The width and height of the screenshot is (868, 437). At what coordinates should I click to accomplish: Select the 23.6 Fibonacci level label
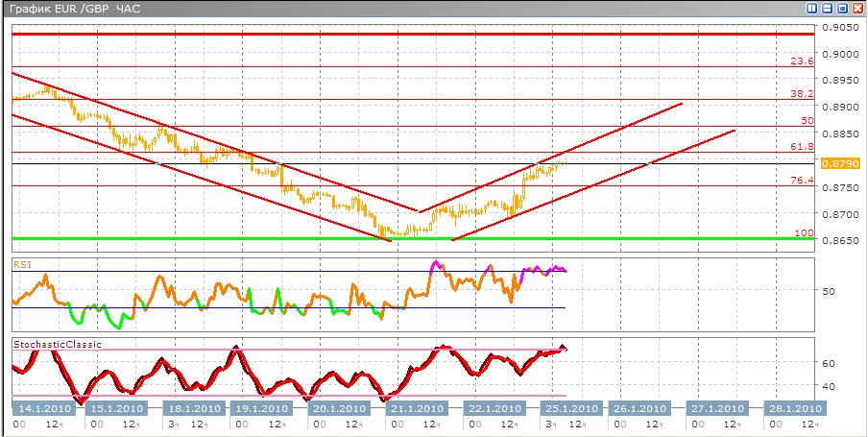(x=802, y=61)
